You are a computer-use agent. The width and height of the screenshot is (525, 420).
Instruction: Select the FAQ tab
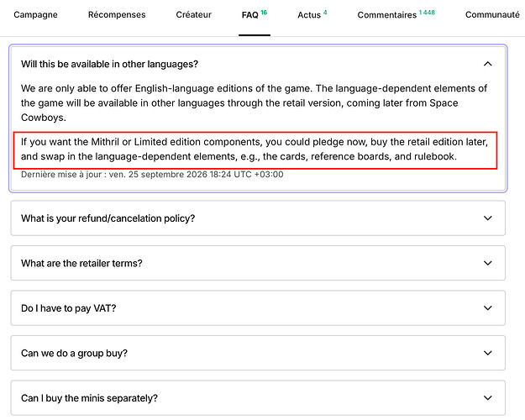[255, 15]
